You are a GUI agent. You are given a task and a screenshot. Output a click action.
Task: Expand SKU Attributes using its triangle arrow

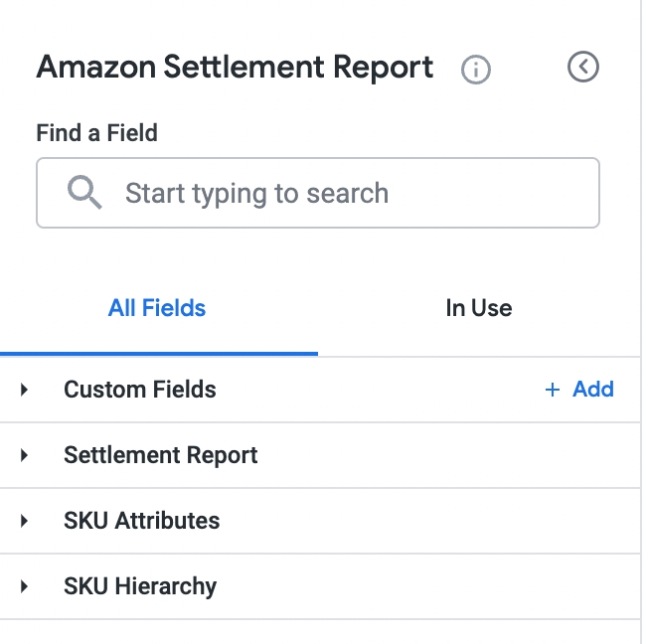pos(25,521)
